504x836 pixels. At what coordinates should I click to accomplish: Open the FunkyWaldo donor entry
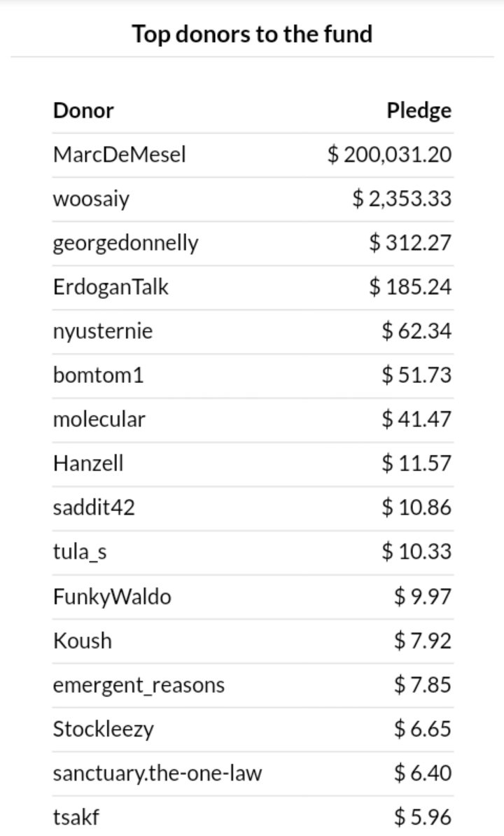click(x=113, y=597)
